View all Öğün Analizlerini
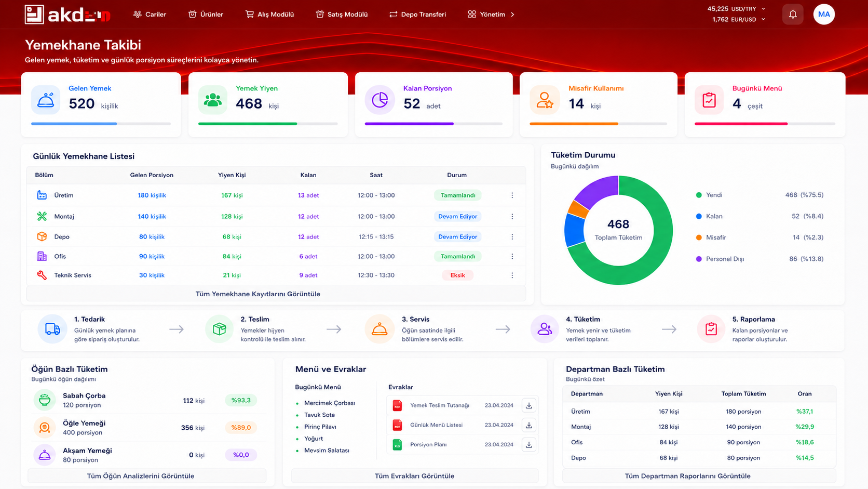Image resolution: width=868 pixels, height=489 pixels. [x=147, y=476]
